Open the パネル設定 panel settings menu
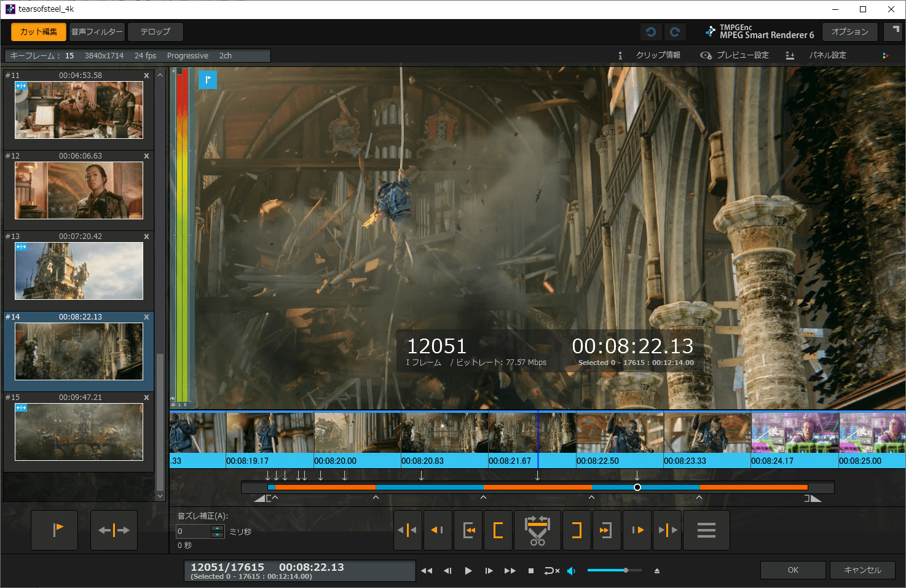This screenshot has height=588, width=906. point(827,55)
